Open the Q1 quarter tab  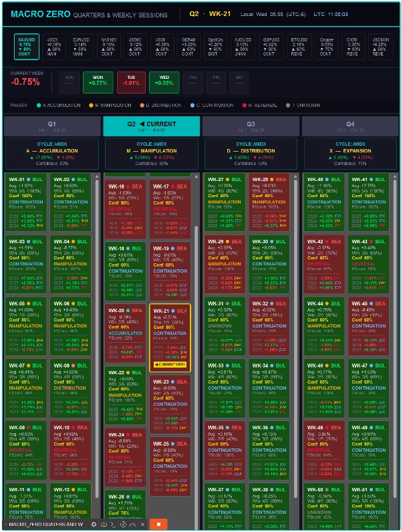tap(52, 126)
